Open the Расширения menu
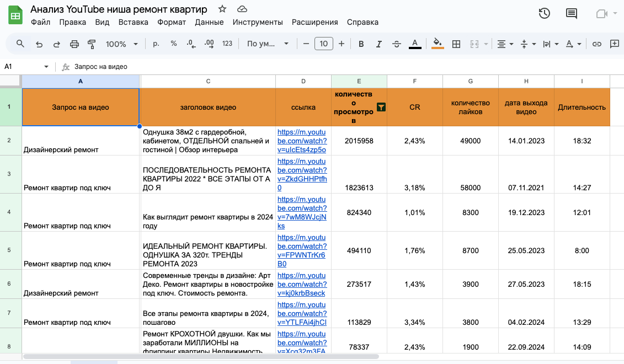This screenshot has height=364, width=624. point(315,22)
